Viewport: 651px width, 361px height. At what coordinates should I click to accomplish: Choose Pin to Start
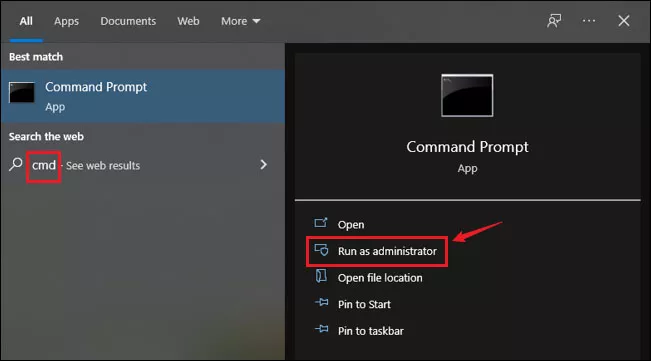click(x=364, y=304)
